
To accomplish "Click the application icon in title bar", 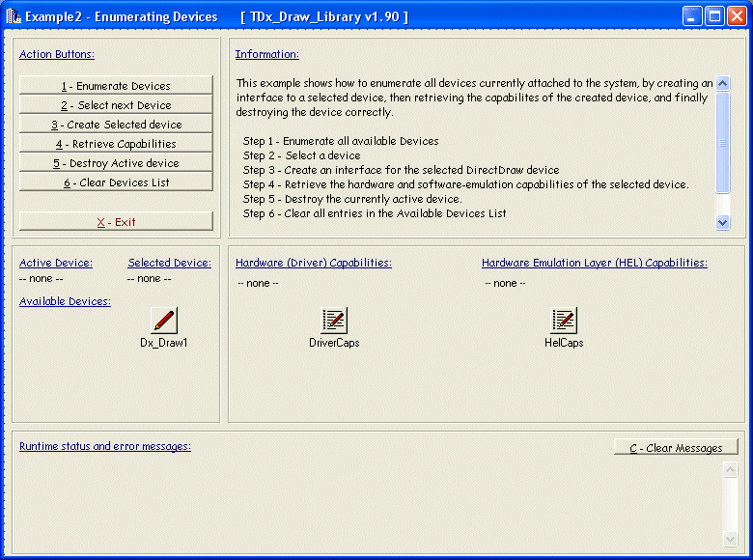I will coord(14,16).
